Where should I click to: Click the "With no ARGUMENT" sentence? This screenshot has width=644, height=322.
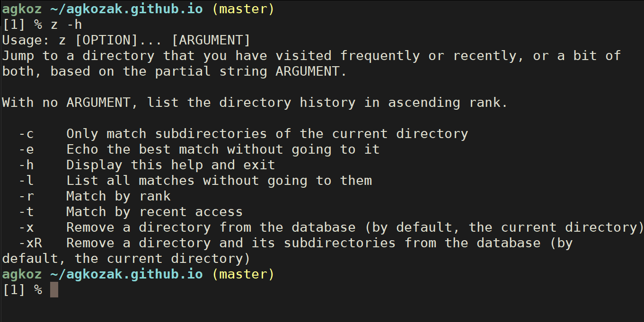[255, 103]
